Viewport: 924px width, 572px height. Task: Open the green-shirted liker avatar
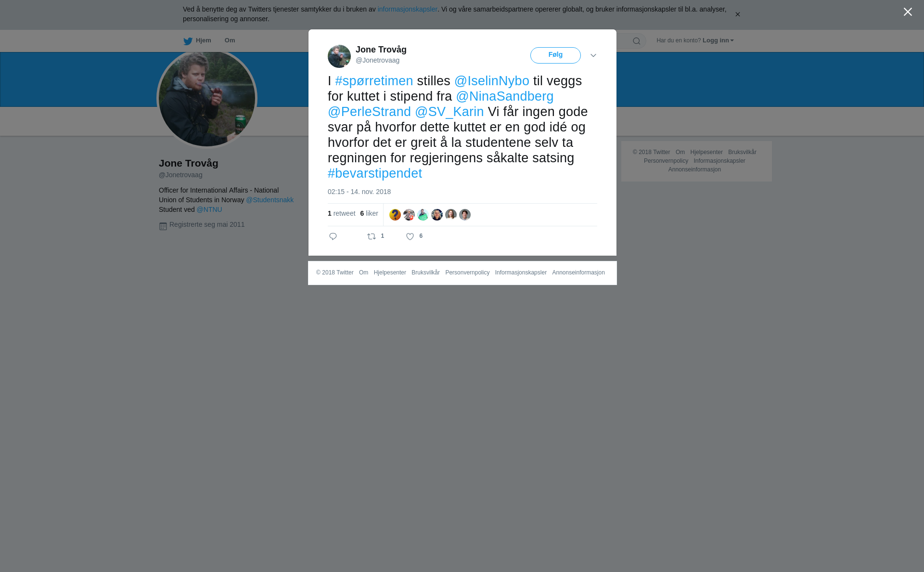point(423,215)
